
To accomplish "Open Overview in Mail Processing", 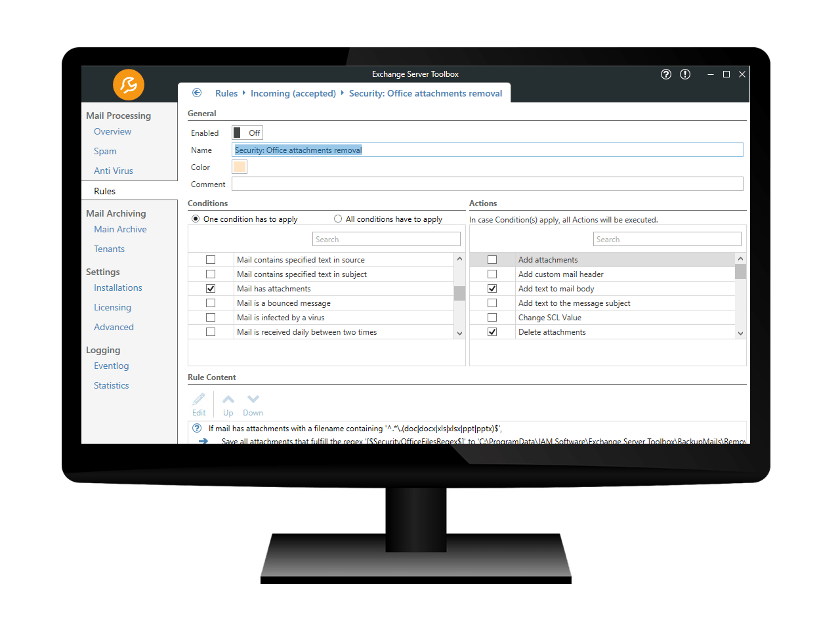I will point(112,131).
